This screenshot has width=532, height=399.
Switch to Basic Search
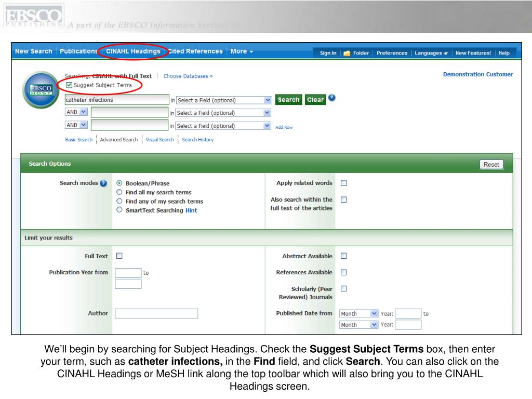[79, 139]
